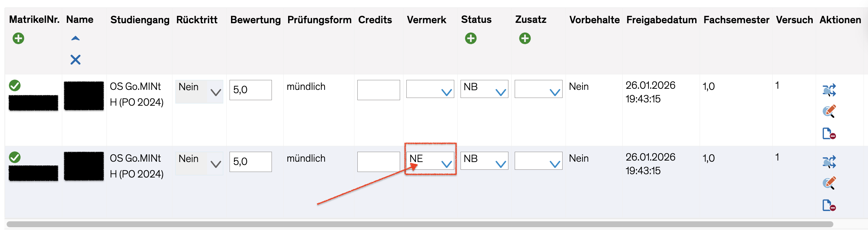Screen dimensions: 868x232
Task: Click the blue sort arrow under Name
Action: tap(76, 38)
